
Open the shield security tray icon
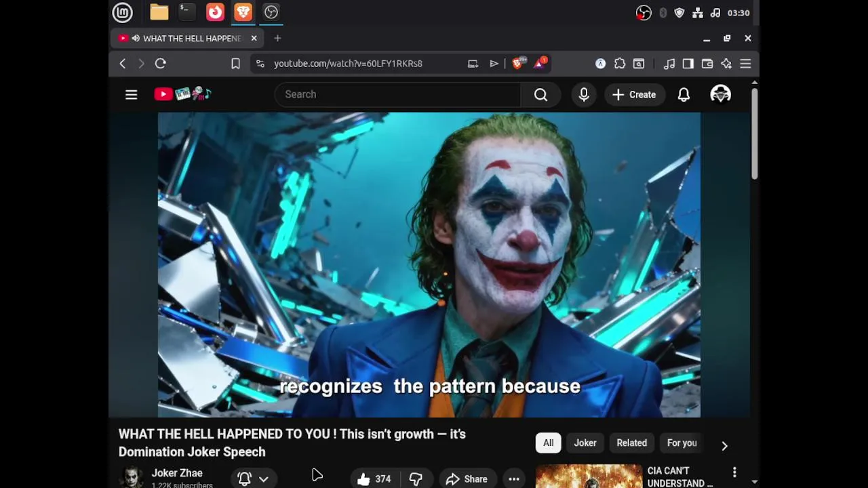[x=679, y=13]
